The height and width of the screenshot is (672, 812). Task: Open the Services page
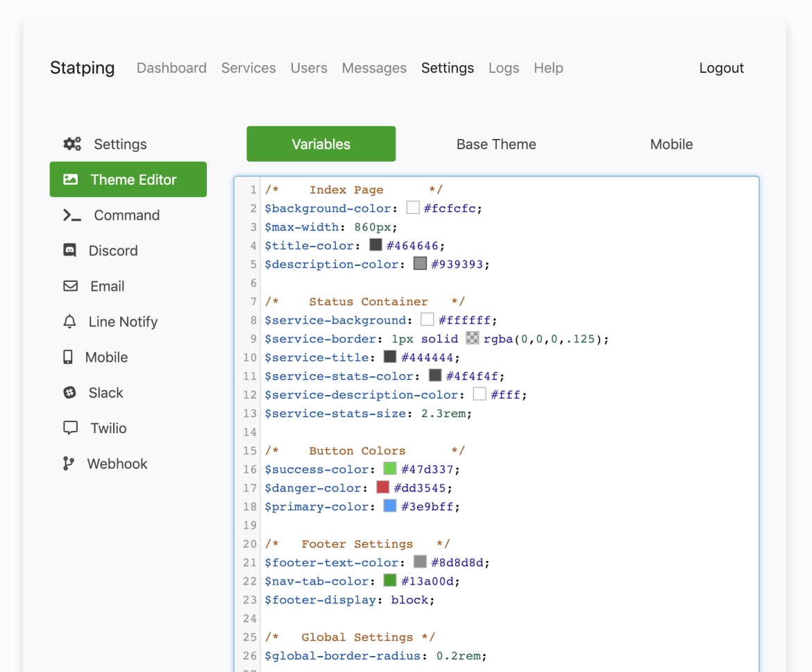pyautogui.click(x=248, y=68)
